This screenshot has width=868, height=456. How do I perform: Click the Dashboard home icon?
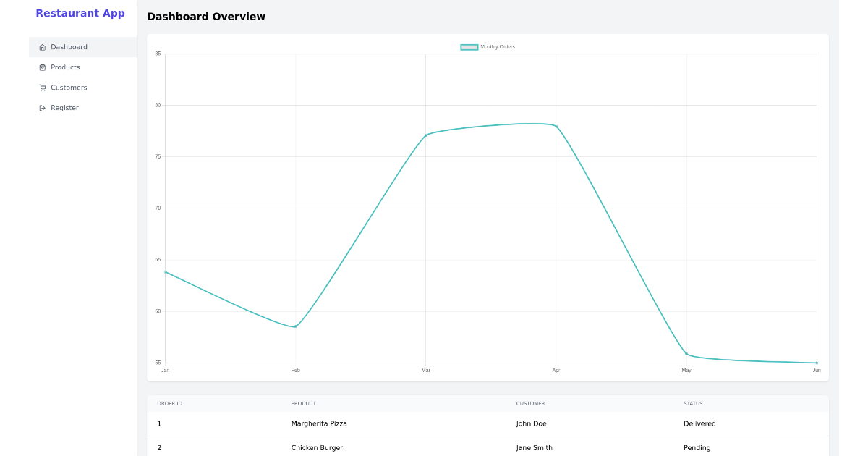[x=42, y=47]
